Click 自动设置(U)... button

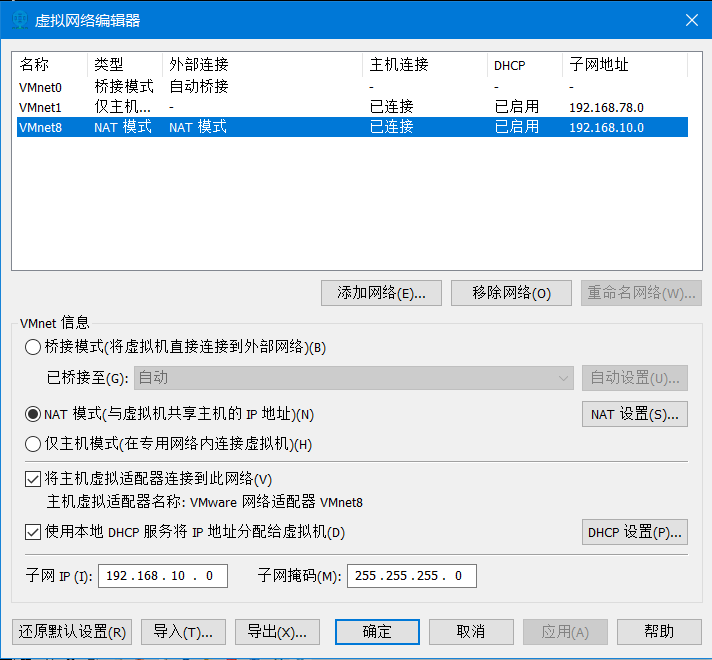point(635,378)
